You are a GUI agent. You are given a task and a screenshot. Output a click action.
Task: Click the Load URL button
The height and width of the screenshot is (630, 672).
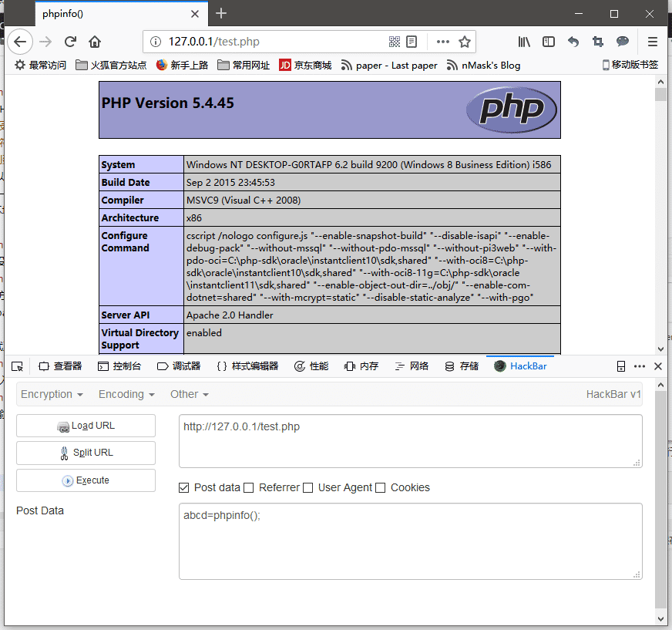(86, 426)
